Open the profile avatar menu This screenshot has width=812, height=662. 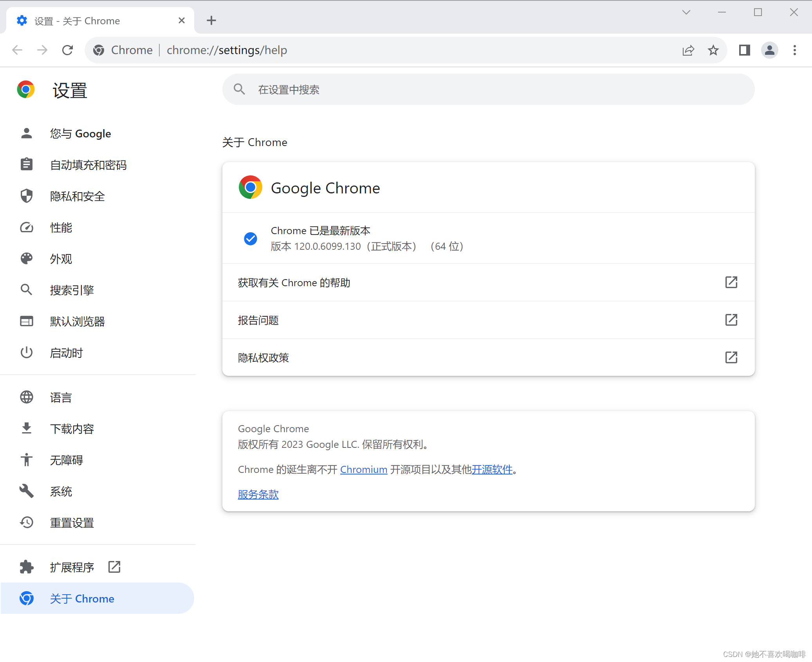tap(769, 50)
